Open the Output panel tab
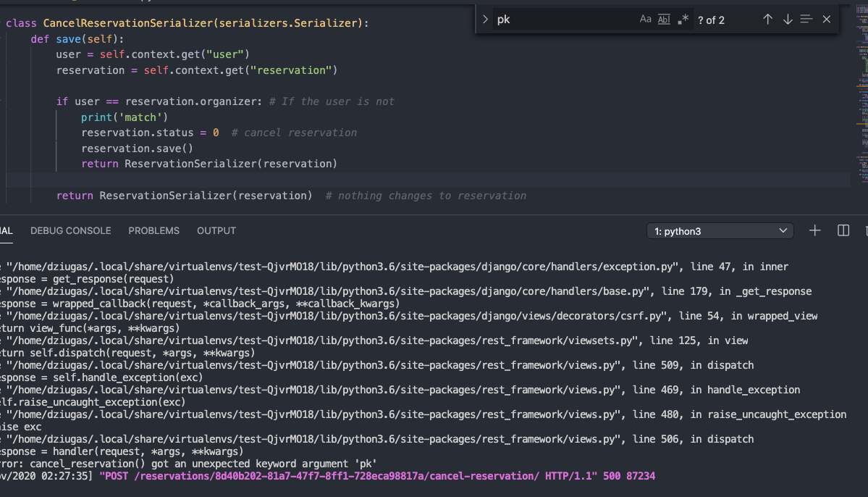Viewport: 868px width, 497px height. (x=216, y=230)
